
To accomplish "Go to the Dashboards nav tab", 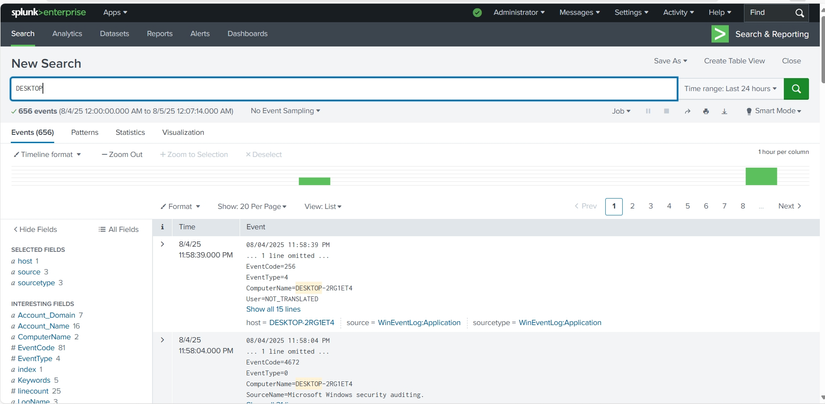I will (247, 34).
